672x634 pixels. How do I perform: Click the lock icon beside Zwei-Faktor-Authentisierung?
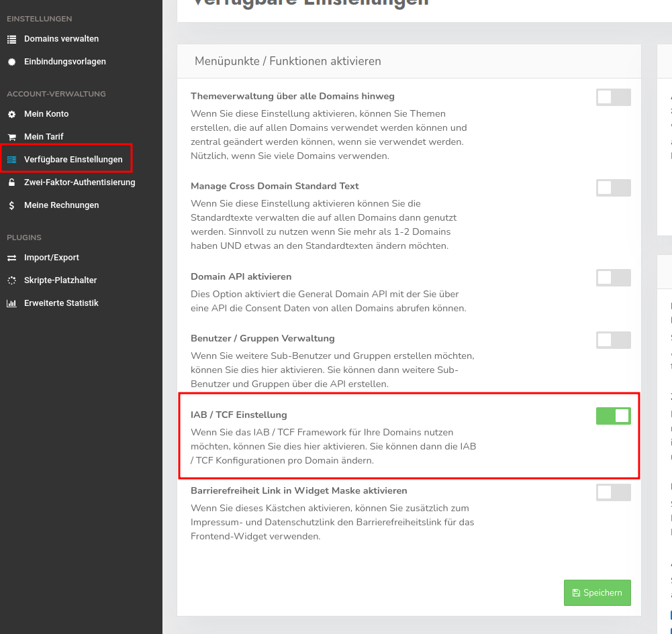click(11, 182)
